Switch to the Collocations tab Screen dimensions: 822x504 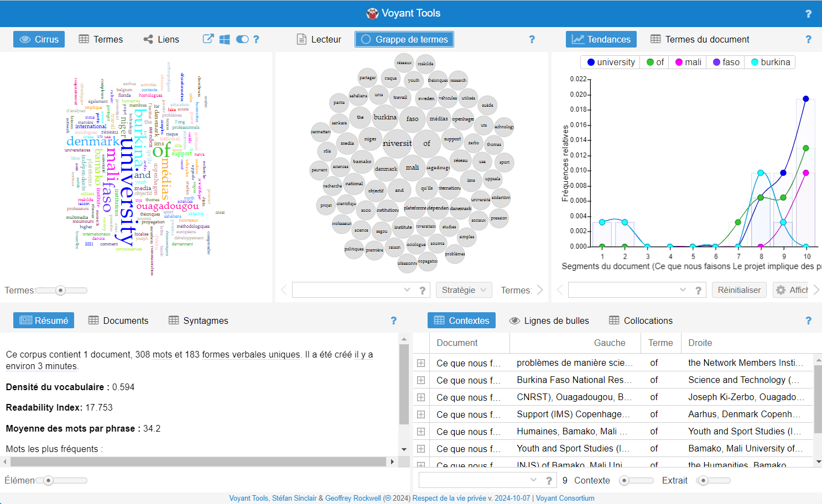click(641, 321)
